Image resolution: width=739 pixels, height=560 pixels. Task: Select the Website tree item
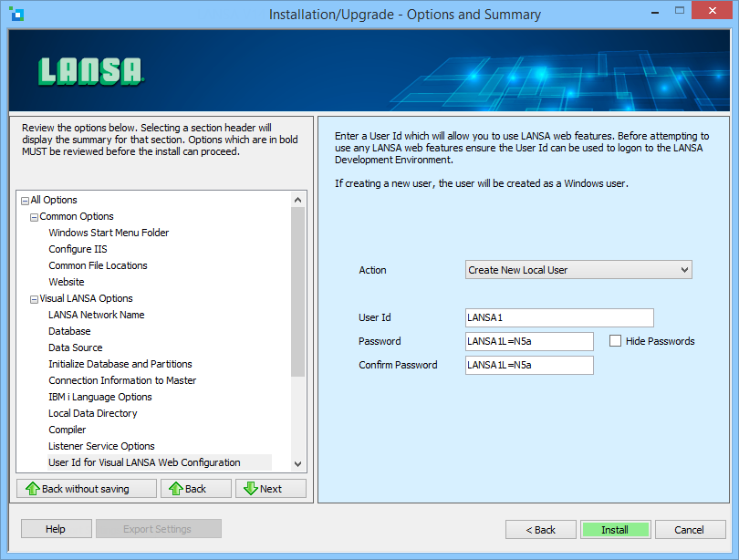coord(67,282)
